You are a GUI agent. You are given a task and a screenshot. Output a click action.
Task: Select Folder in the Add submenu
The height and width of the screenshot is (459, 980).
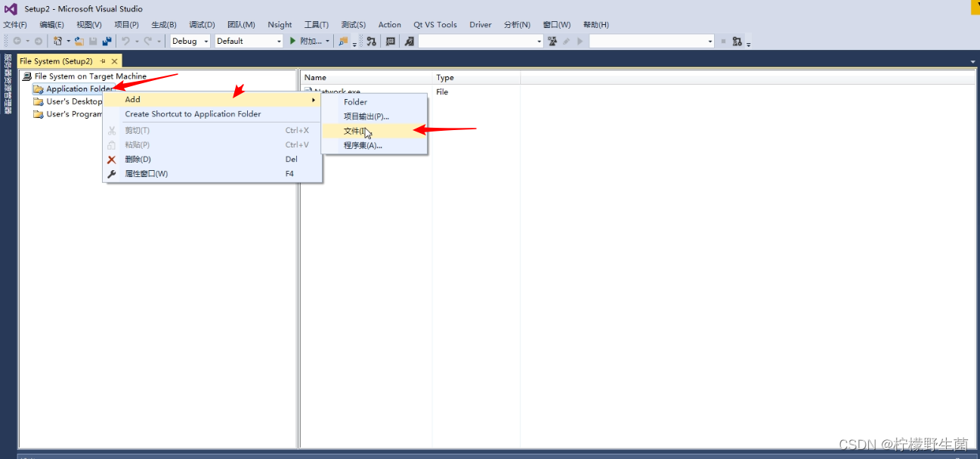[x=375, y=102]
